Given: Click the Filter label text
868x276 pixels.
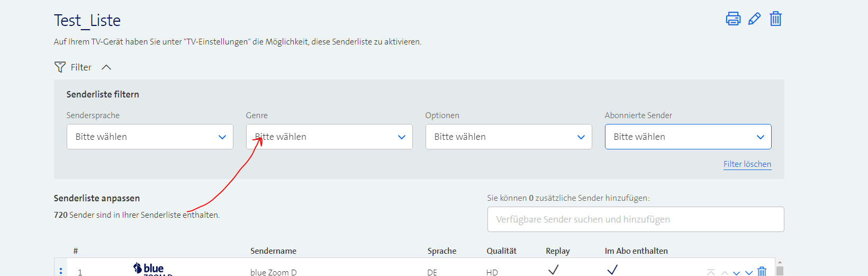Looking at the screenshot, I should (81, 67).
